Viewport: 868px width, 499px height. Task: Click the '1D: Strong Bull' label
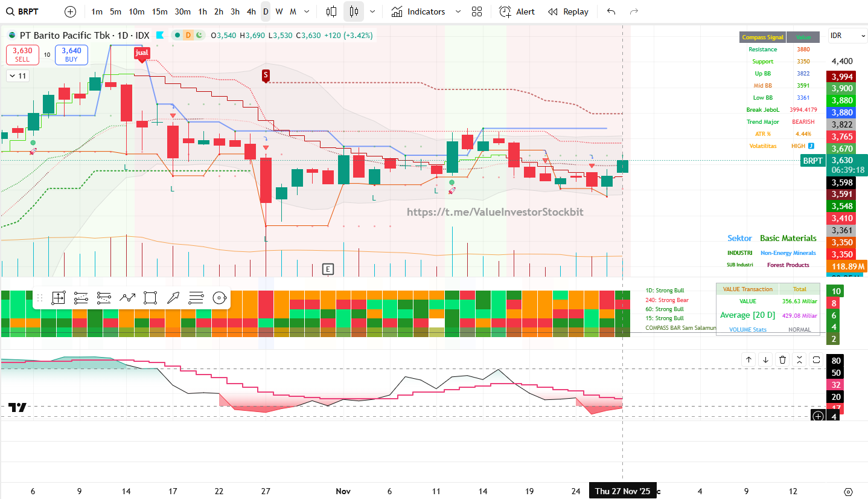coord(665,291)
